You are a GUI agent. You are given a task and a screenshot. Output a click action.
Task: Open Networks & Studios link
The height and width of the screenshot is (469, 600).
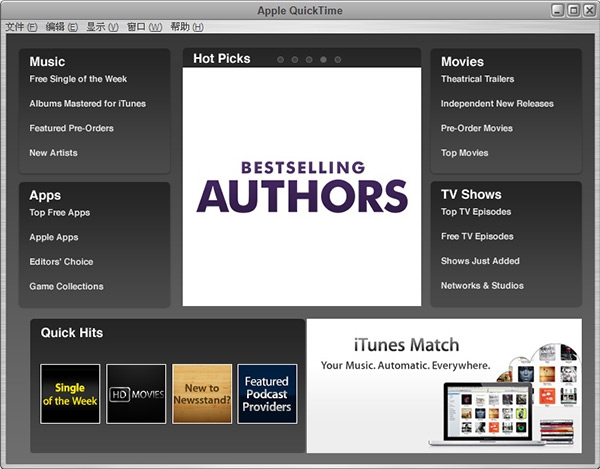pyautogui.click(x=482, y=286)
